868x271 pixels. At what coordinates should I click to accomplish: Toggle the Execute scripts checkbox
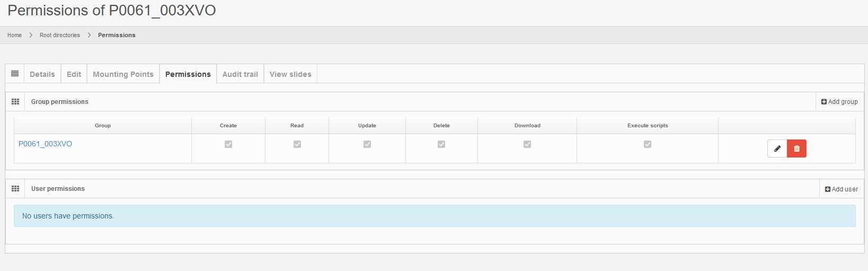pos(648,144)
